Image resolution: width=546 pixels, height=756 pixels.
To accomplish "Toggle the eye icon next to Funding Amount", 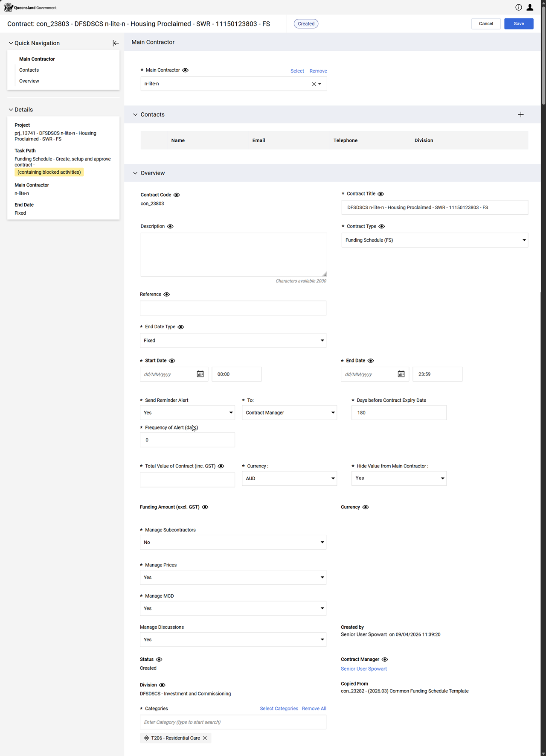I will (205, 507).
